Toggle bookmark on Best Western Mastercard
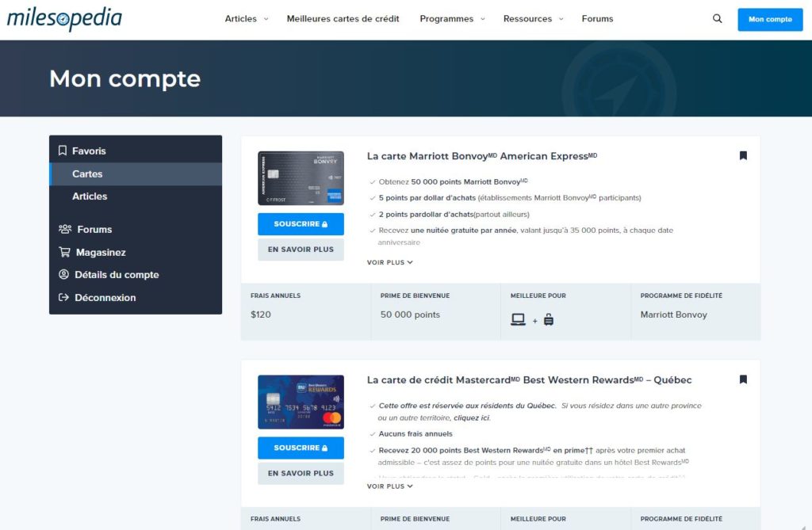This screenshot has width=812, height=530. click(743, 379)
